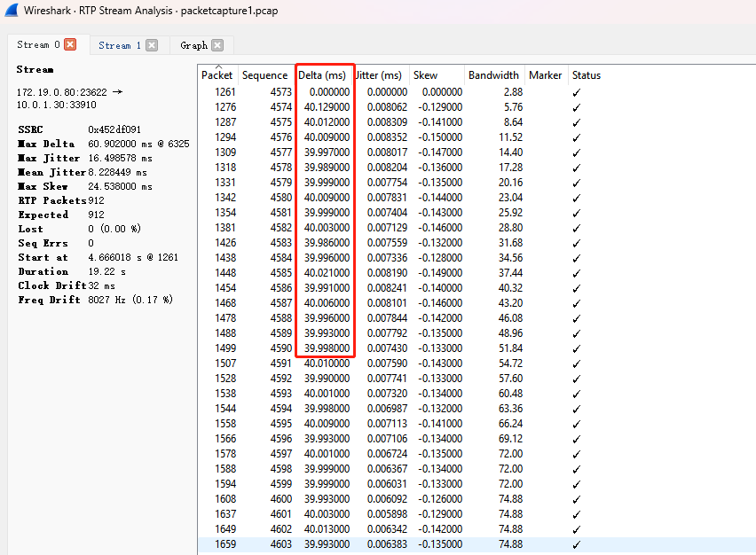Click the Freq Drift value 8027 Hz

point(106,300)
